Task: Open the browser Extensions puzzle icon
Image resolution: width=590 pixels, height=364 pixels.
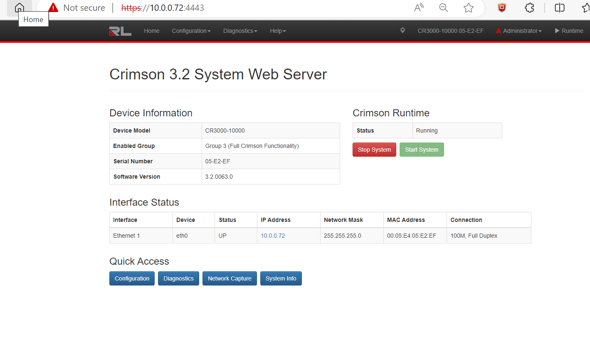Action: [529, 7]
